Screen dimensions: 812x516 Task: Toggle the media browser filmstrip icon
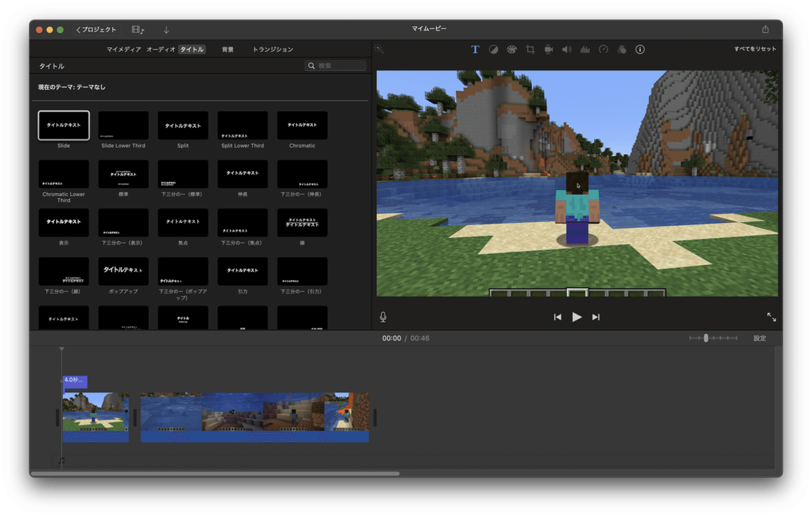(138, 30)
